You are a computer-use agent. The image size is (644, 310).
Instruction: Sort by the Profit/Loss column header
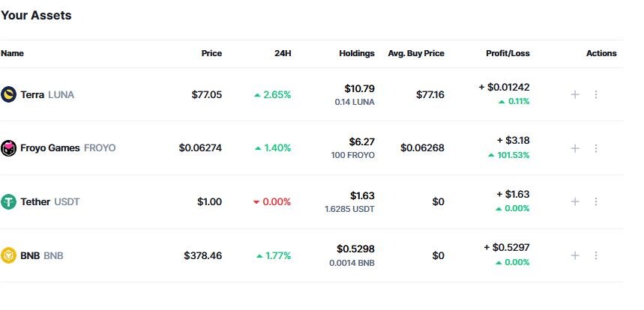pyautogui.click(x=508, y=53)
